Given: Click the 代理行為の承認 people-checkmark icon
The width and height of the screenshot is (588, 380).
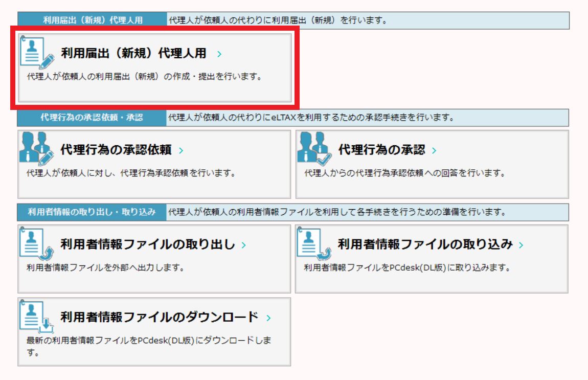Looking at the screenshot, I should [x=314, y=148].
